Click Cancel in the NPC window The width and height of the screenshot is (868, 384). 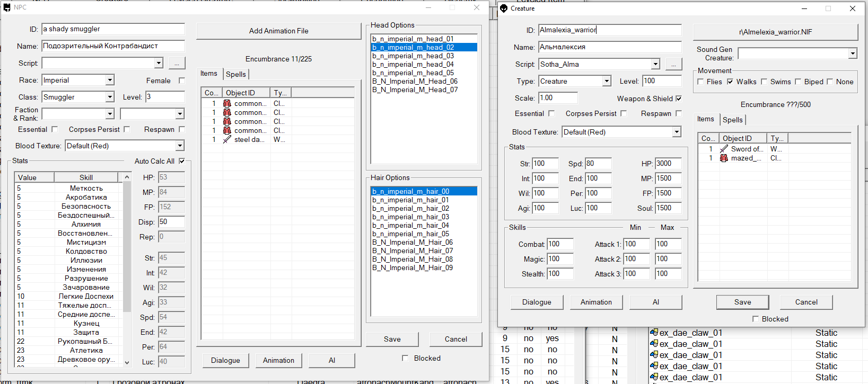coord(456,339)
